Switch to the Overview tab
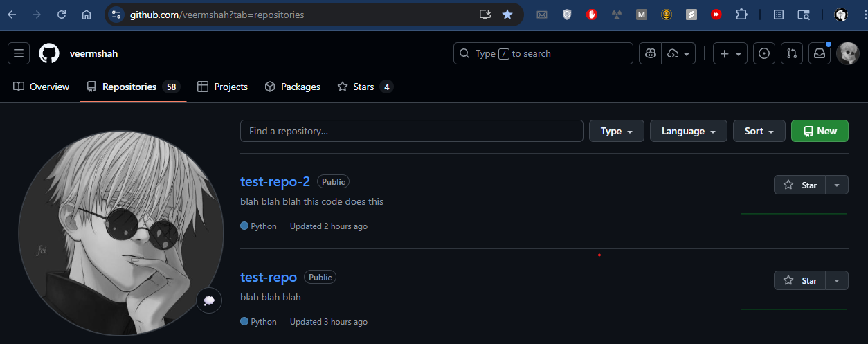The height and width of the screenshot is (344, 868). tap(42, 87)
